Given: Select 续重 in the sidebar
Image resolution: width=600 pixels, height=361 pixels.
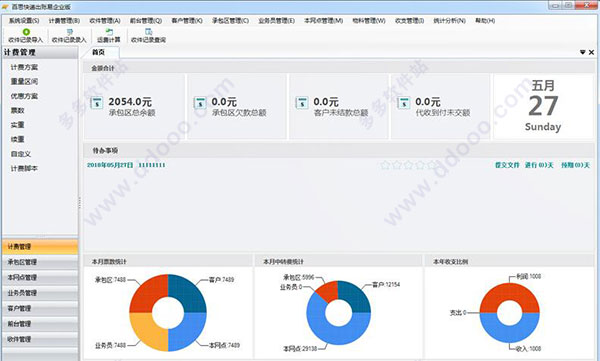Looking at the screenshot, I should pyautogui.click(x=18, y=139).
